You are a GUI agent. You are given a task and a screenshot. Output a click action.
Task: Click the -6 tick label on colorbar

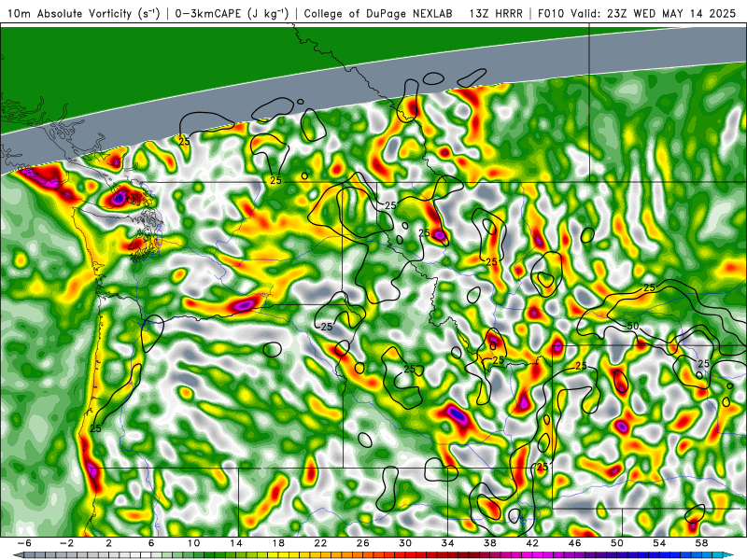pyautogui.click(x=24, y=543)
